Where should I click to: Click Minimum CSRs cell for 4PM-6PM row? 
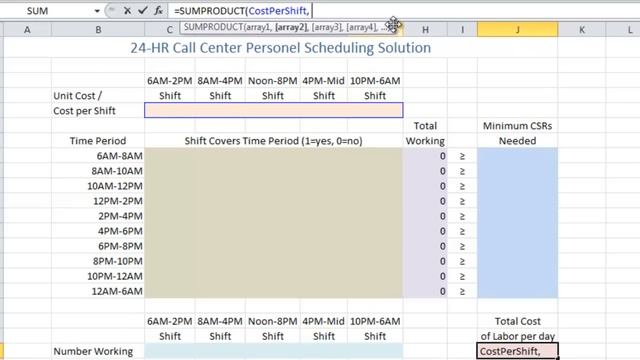click(517, 231)
